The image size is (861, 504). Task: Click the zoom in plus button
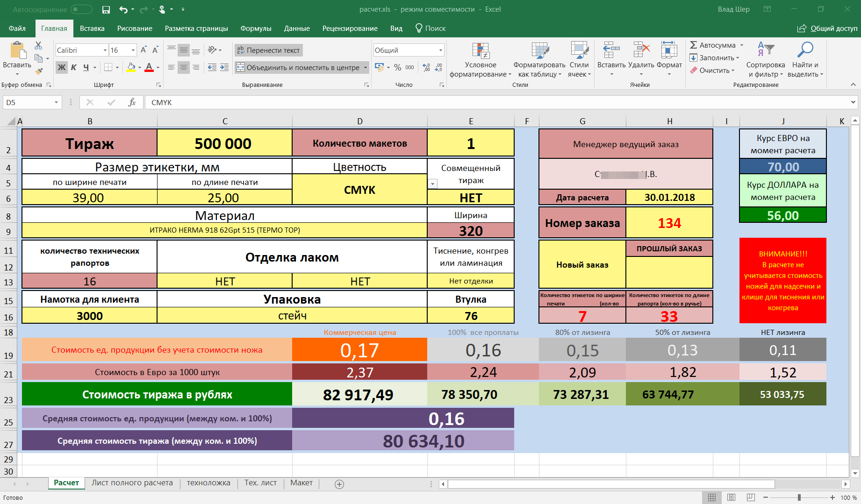(x=832, y=497)
